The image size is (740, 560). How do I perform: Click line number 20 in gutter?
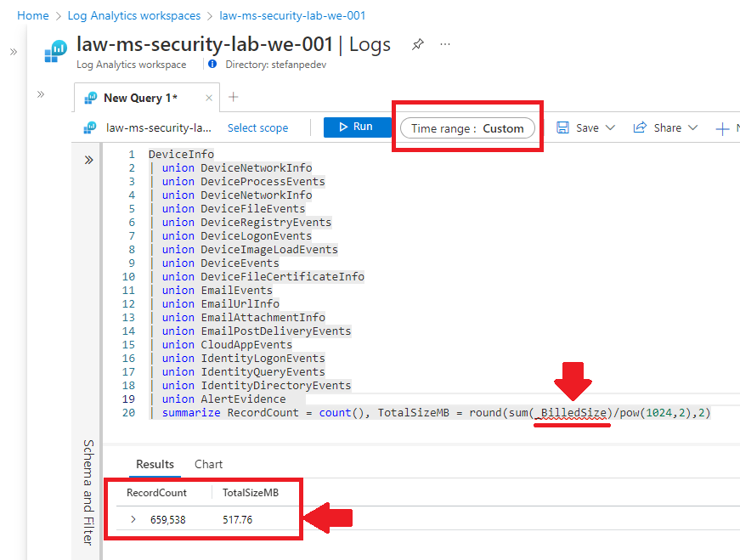click(x=128, y=413)
